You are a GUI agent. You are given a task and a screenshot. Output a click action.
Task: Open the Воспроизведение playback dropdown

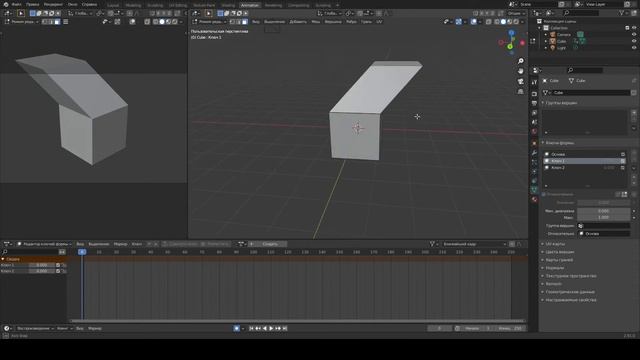(x=35, y=328)
